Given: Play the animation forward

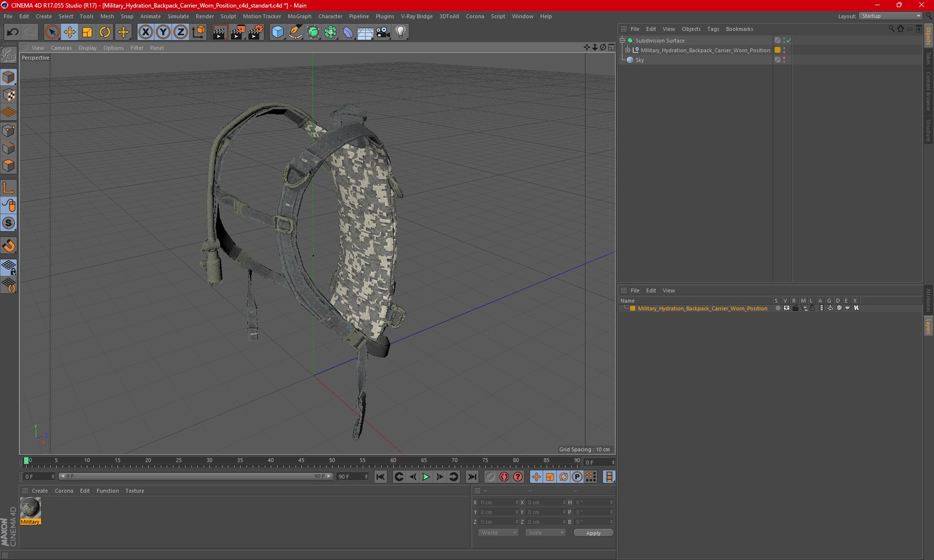Looking at the screenshot, I should pos(426,477).
